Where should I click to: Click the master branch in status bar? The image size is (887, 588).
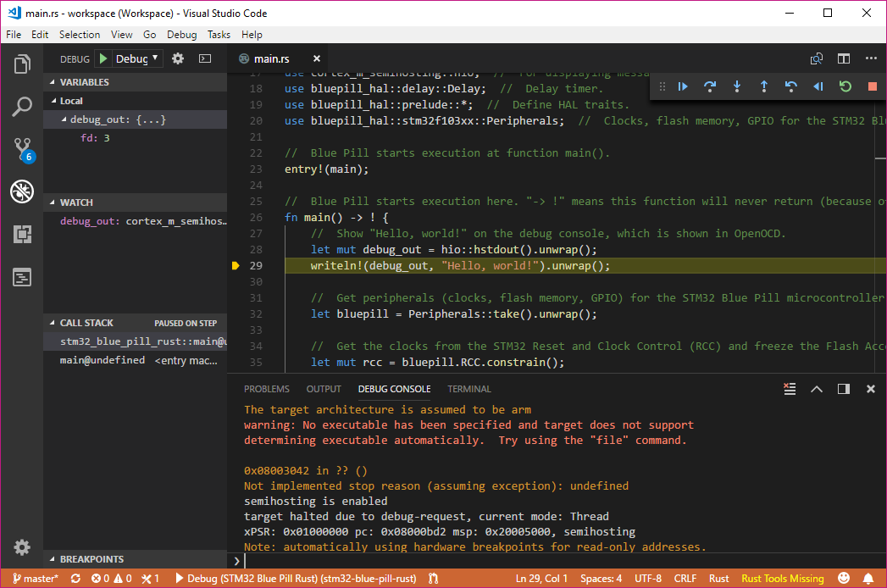coord(36,579)
